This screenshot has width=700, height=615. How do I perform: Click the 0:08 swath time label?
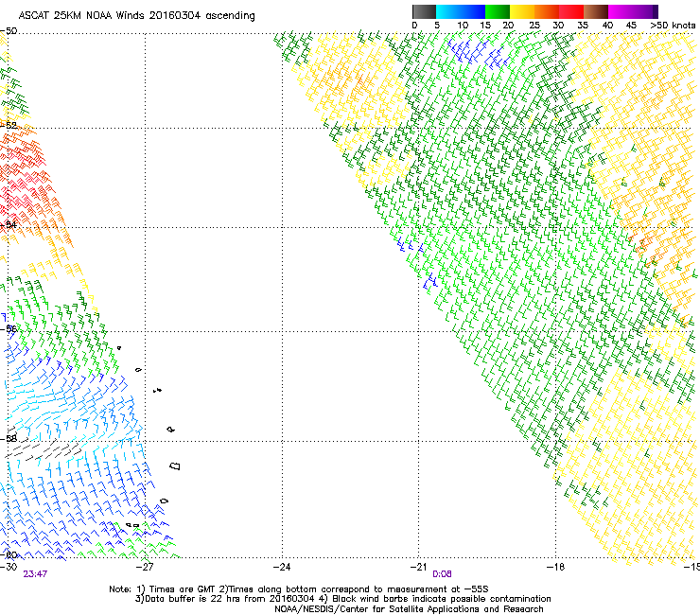[442, 574]
